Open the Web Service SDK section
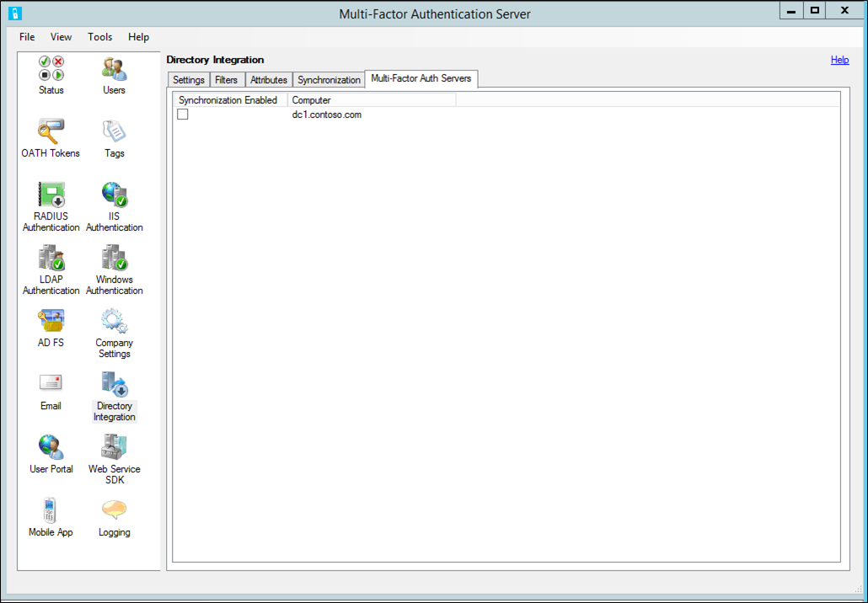 click(114, 455)
